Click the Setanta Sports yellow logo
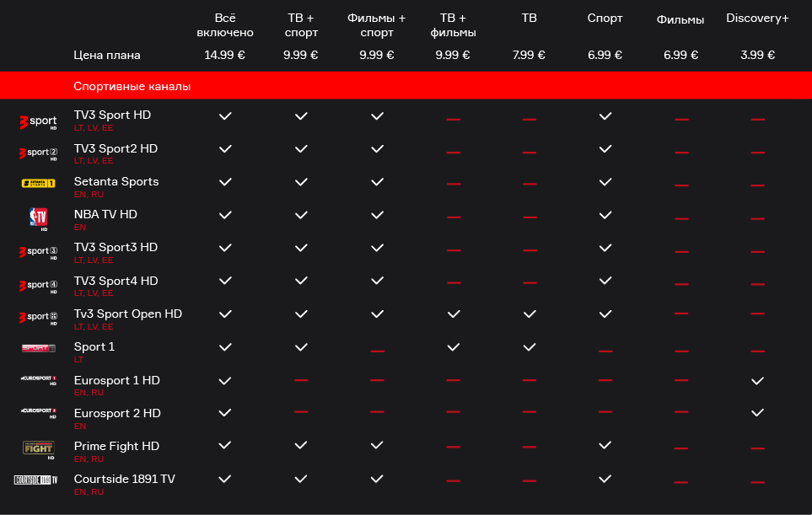This screenshot has width=812, height=515. [x=38, y=183]
